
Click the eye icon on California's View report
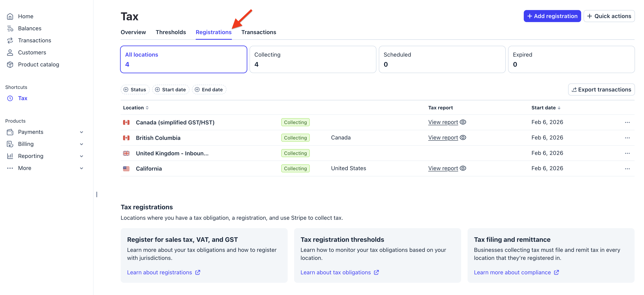[463, 168]
